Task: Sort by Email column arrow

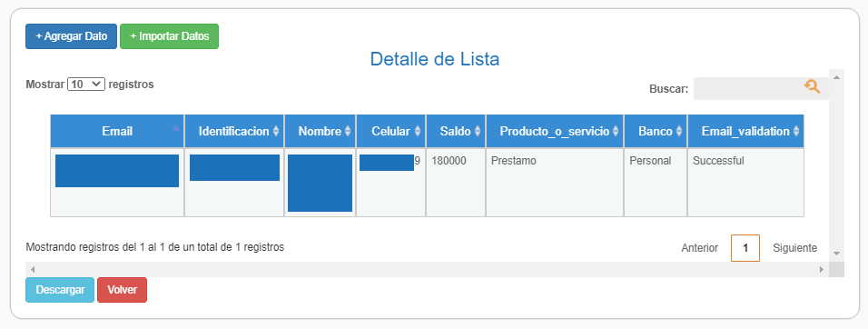Action: pos(176,128)
